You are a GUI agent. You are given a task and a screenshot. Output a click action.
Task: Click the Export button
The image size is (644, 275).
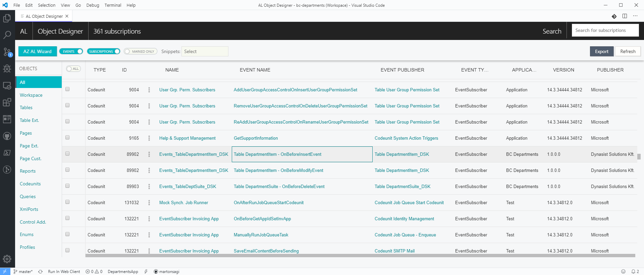[x=602, y=51]
